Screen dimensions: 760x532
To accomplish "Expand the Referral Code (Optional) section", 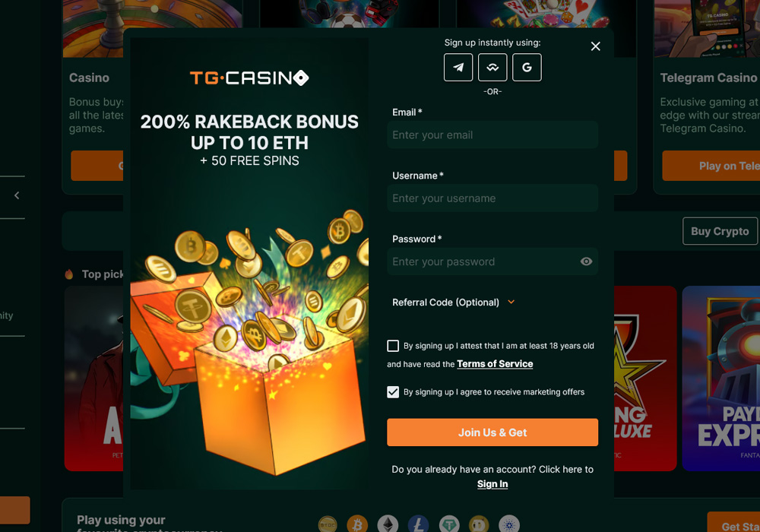I will click(x=454, y=302).
